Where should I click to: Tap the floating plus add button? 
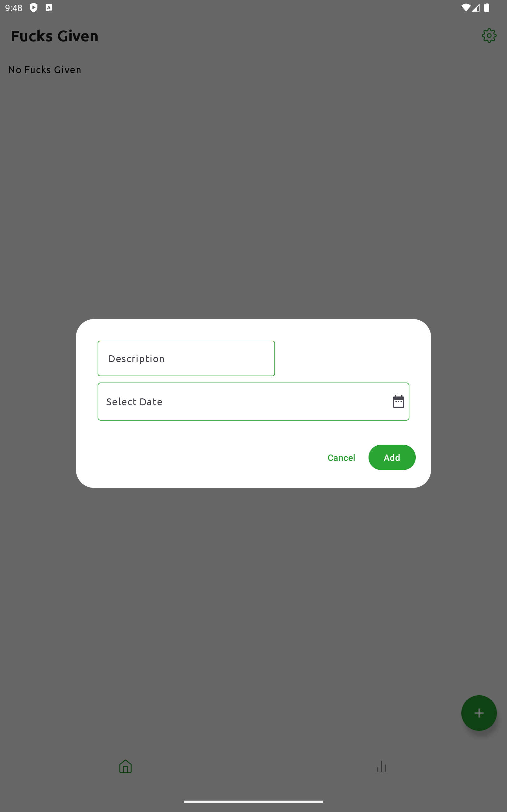479,713
